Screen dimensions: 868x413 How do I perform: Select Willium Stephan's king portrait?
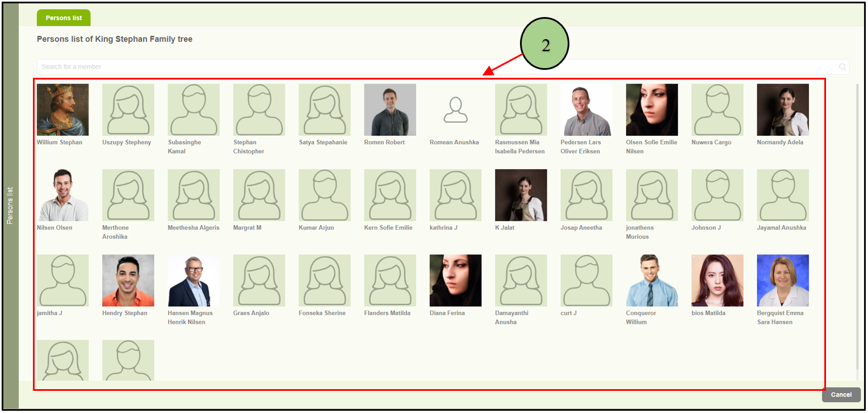pos(62,110)
